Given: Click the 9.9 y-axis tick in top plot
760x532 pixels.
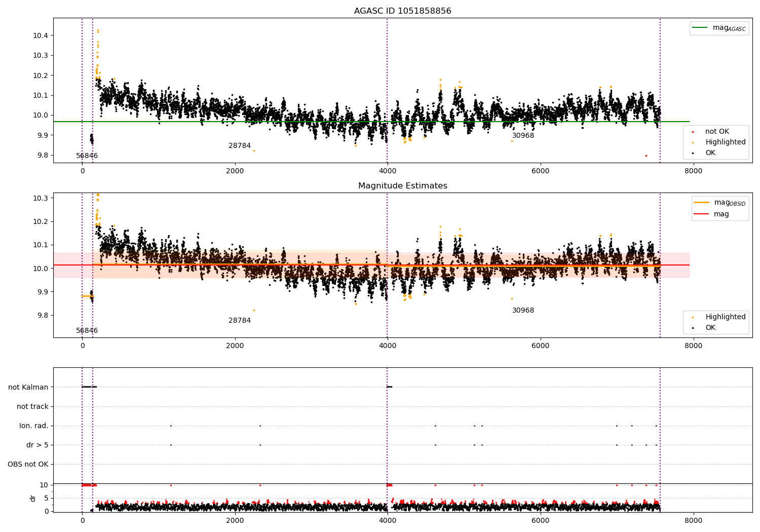Looking at the screenshot, I should click(x=43, y=135).
